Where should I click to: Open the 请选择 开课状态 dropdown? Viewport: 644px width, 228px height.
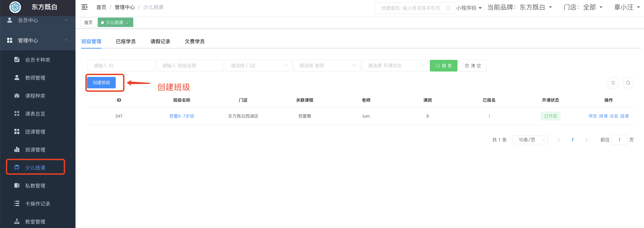395,66
